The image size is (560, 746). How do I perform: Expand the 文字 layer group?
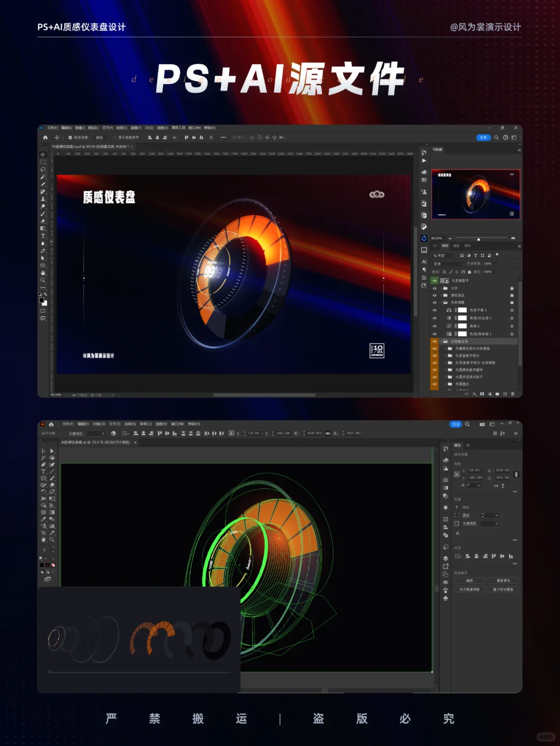441,288
